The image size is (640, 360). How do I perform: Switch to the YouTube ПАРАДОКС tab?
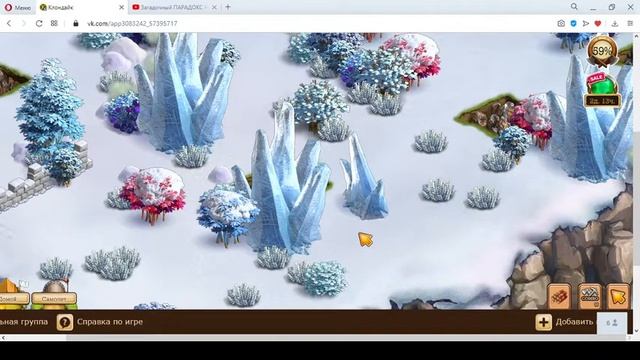pyautogui.click(x=175, y=7)
